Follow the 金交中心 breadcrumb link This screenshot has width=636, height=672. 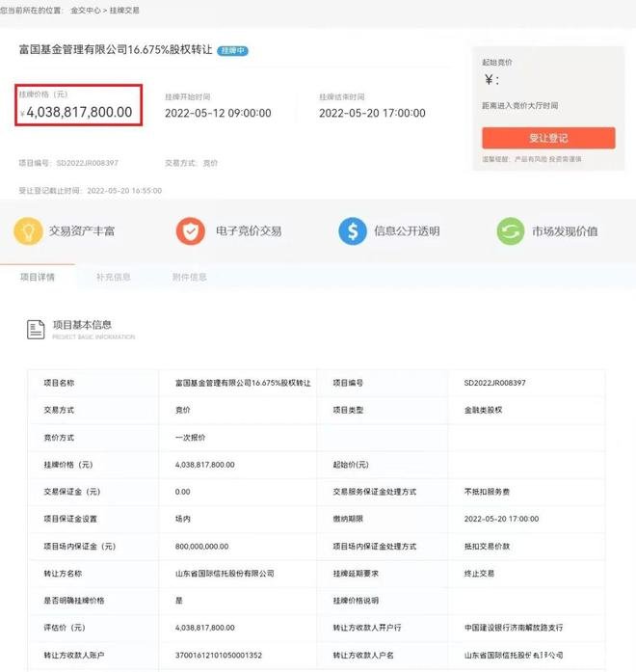pyautogui.click(x=85, y=11)
